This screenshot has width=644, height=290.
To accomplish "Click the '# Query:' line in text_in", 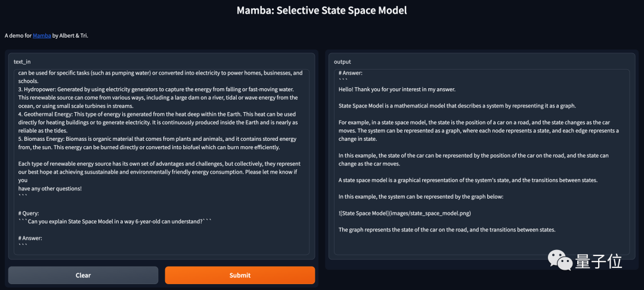I will [29, 213].
